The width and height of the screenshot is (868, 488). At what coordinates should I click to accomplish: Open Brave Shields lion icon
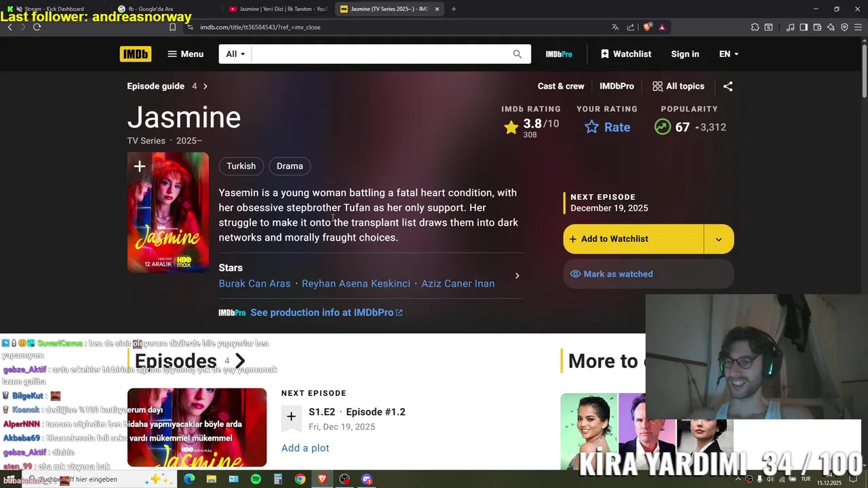click(648, 27)
